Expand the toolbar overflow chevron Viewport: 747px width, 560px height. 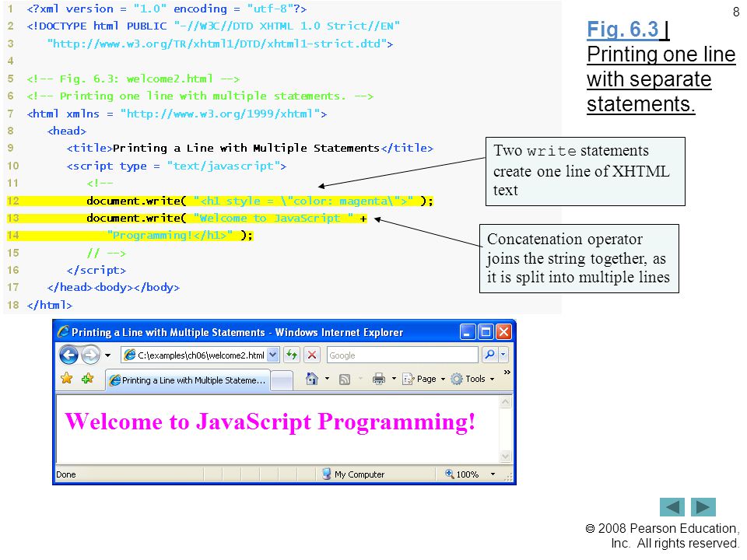(x=507, y=373)
